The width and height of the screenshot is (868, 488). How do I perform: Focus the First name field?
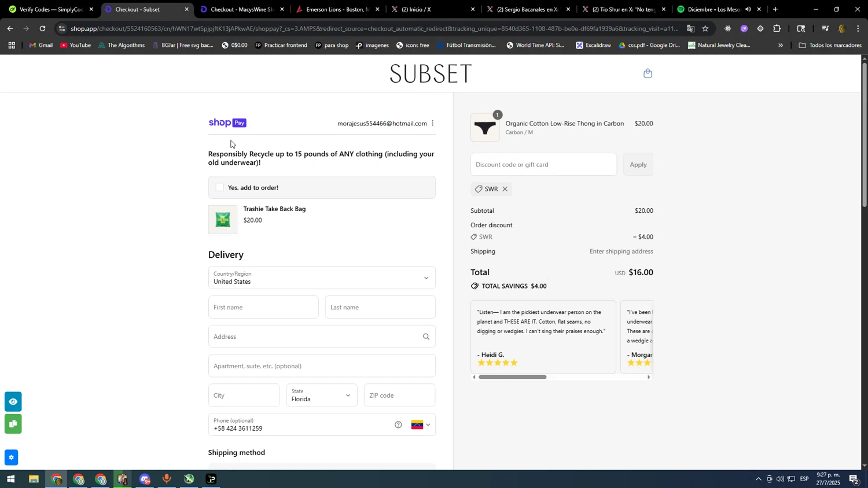click(x=263, y=307)
